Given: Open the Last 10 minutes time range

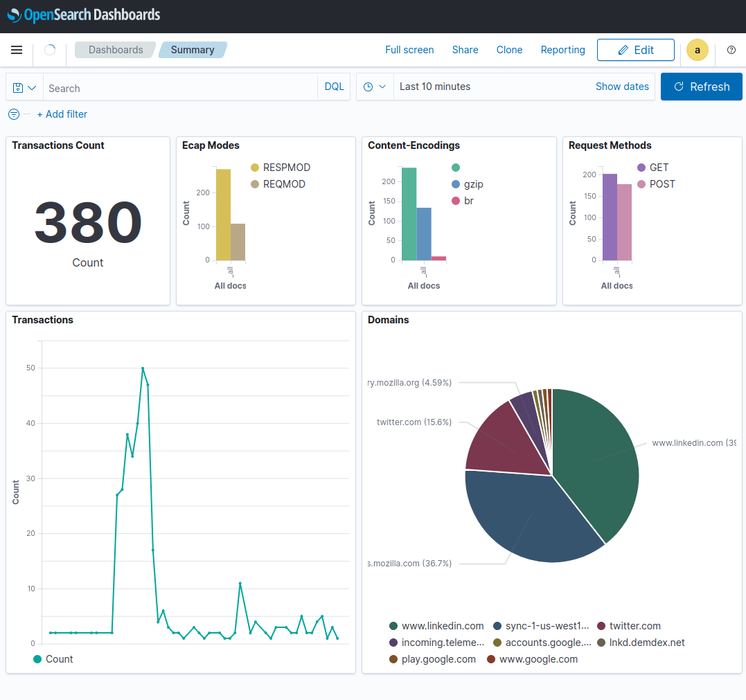Looking at the screenshot, I should click(435, 87).
